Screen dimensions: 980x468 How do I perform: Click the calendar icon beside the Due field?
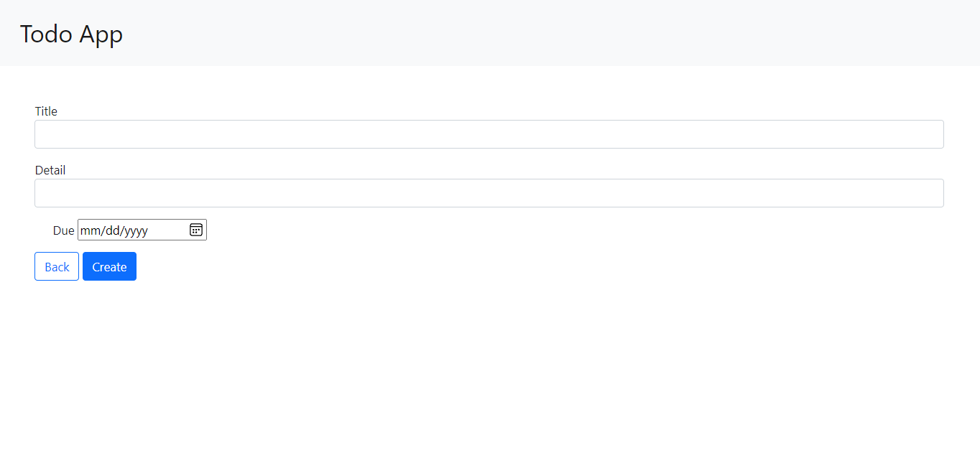pyautogui.click(x=195, y=230)
